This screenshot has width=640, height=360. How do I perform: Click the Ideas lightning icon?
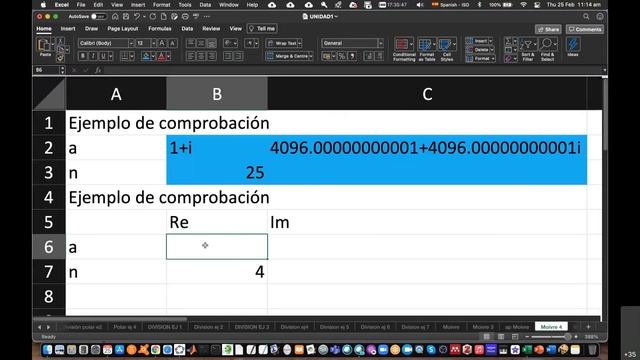coord(573,47)
